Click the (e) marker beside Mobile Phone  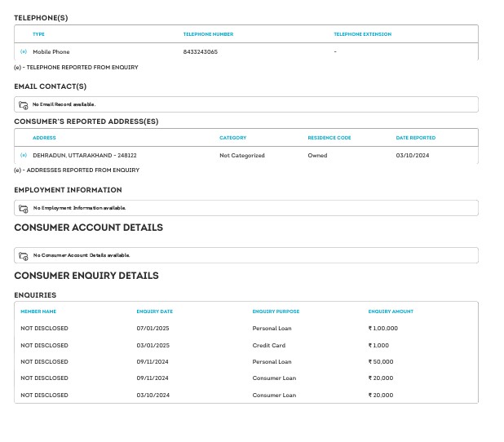23,51
